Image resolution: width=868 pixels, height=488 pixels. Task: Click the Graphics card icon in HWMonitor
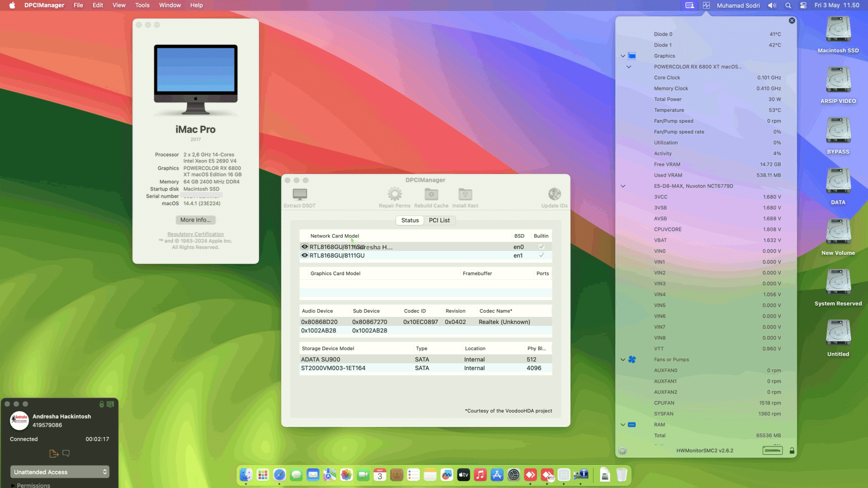click(632, 56)
